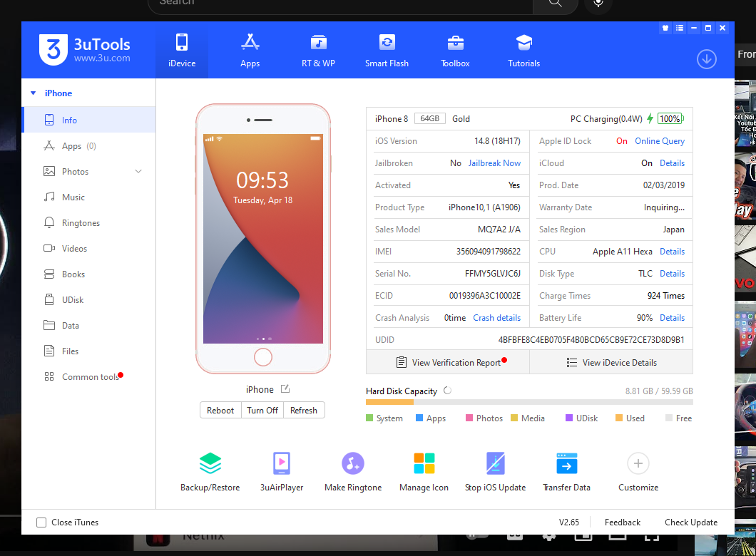The image size is (756, 556).
Task: Enable the Close iTunes checkbox
Action: pos(42,522)
